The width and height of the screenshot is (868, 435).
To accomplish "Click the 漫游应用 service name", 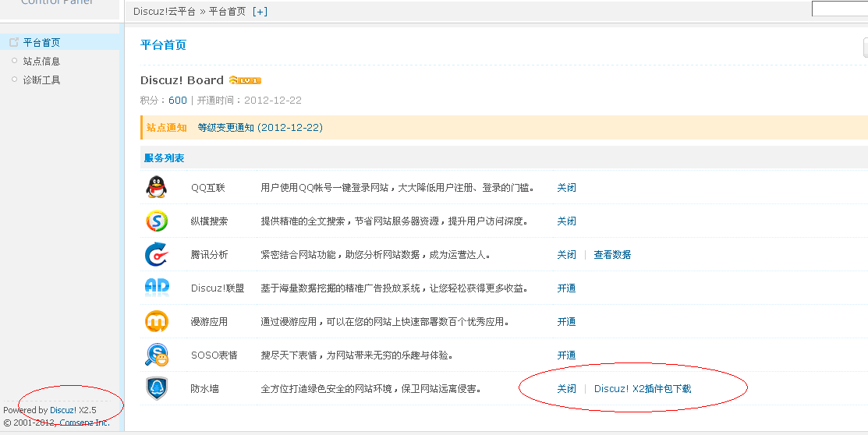I will (x=209, y=321).
